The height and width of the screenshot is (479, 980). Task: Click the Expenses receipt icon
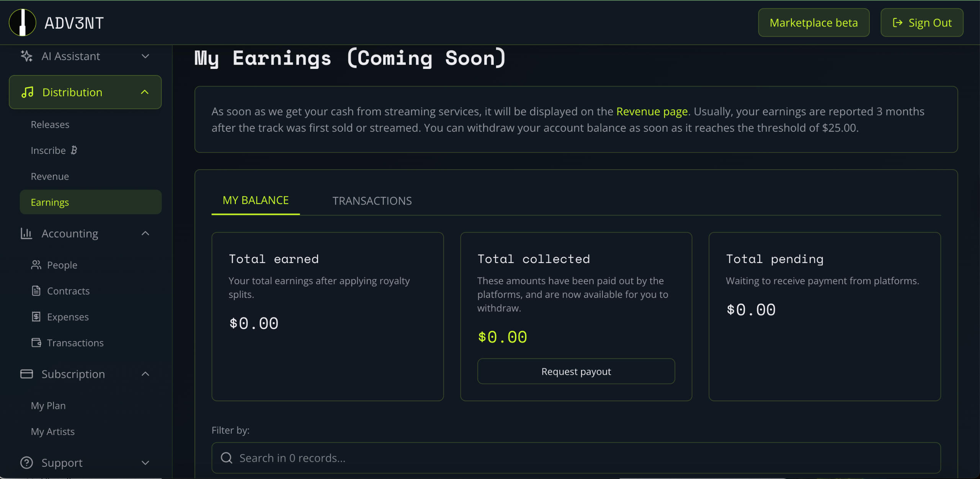pos(36,317)
